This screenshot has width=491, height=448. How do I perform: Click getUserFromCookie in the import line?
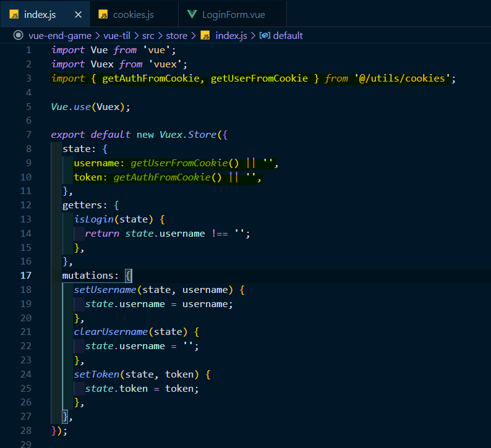click(259, 78)
